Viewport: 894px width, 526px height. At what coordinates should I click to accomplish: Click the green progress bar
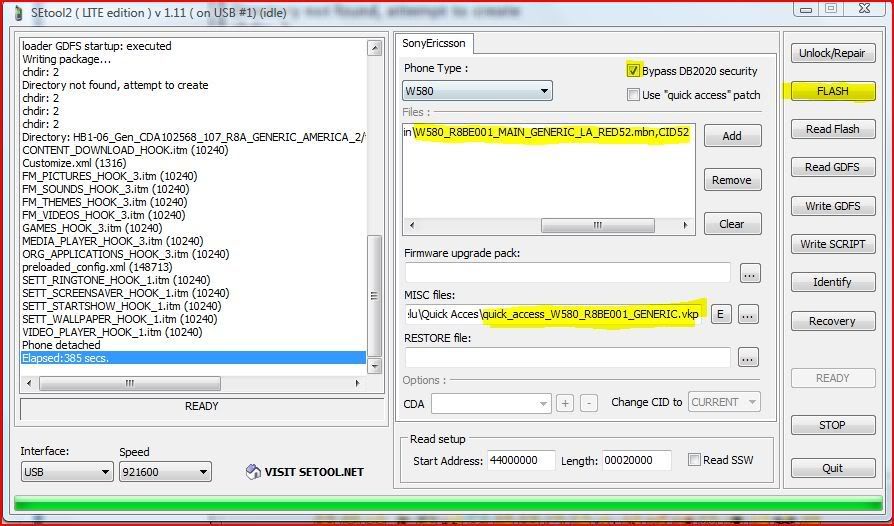(x=448, y=504)
